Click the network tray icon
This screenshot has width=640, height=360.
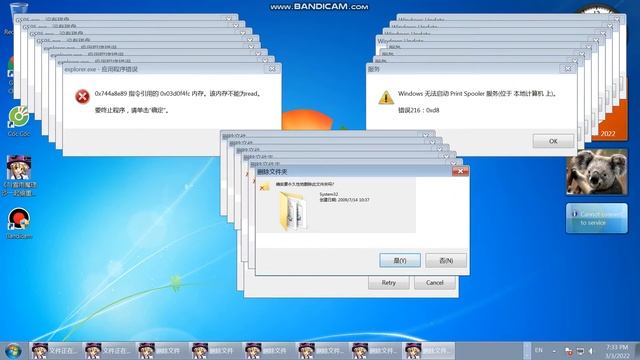(x=580, y=351)
